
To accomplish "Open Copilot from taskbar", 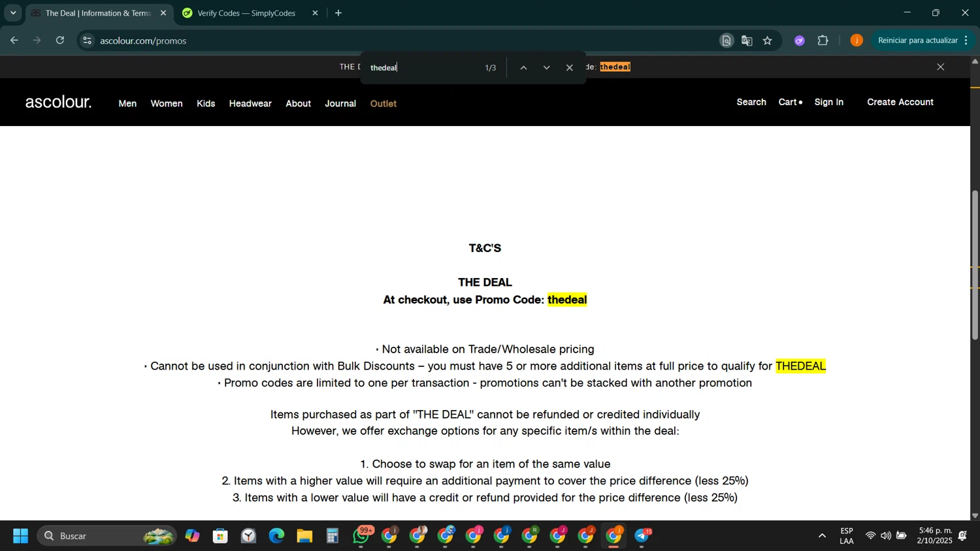I will [192, 536].
